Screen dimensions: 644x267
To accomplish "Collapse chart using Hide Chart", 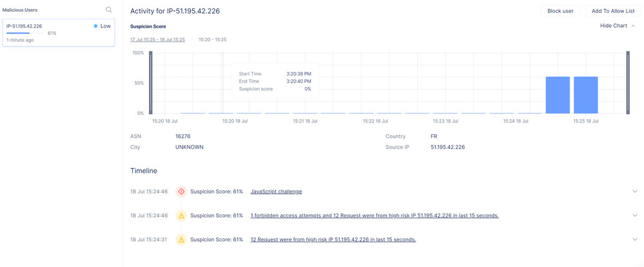I will click(617, 26).
